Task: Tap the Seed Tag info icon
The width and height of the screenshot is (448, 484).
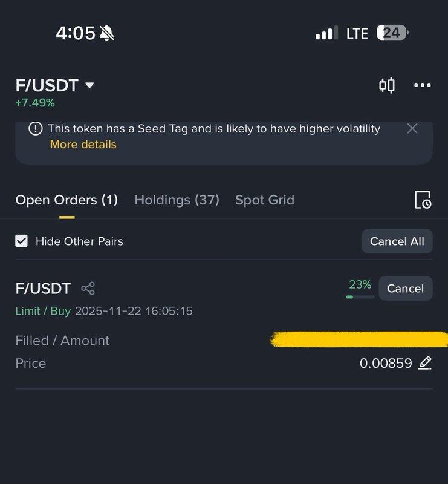Action: [x=36, y=129]
